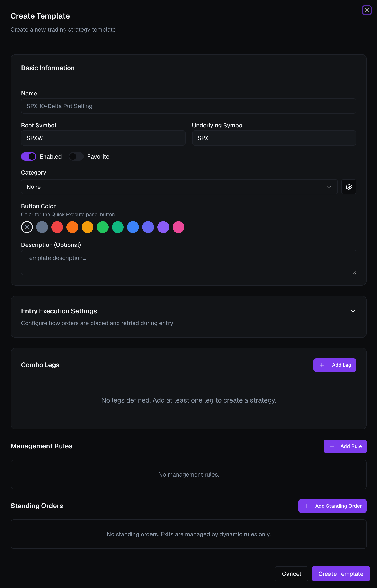The width and height of the screenshot is (377, 588).
Task: Open category settings gear icon
Action: coord(348,187)
